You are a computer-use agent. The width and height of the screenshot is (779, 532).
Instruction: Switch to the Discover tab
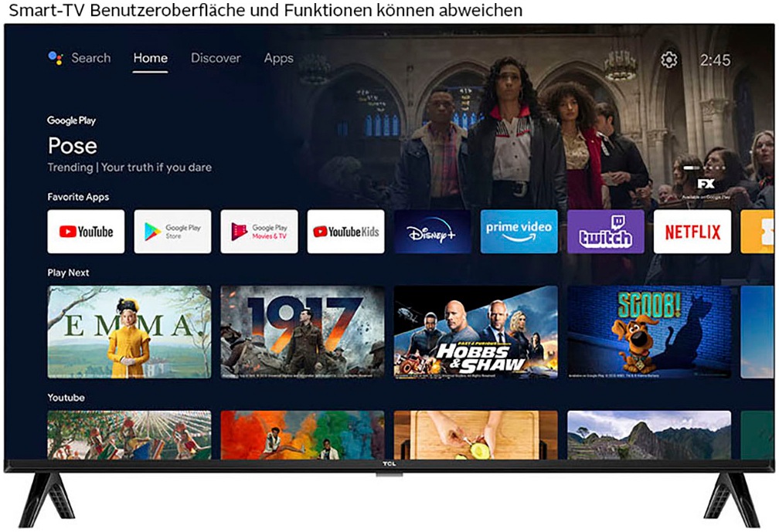click(216, 58)
